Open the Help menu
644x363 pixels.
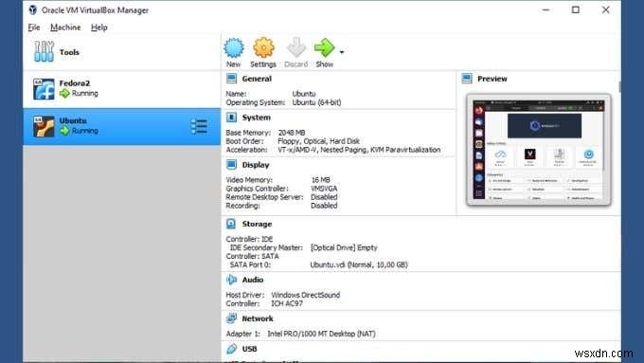99,27
